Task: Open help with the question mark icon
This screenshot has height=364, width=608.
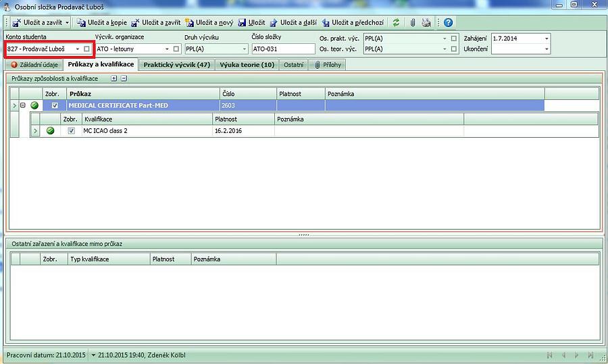Action: click(448, 23)
